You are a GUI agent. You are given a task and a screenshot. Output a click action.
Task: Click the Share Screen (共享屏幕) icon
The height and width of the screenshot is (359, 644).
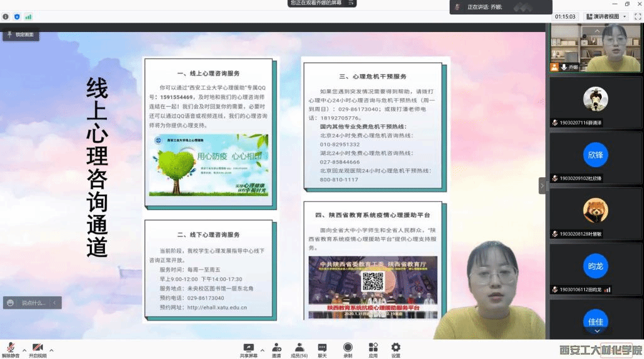[x=248, y=348]
